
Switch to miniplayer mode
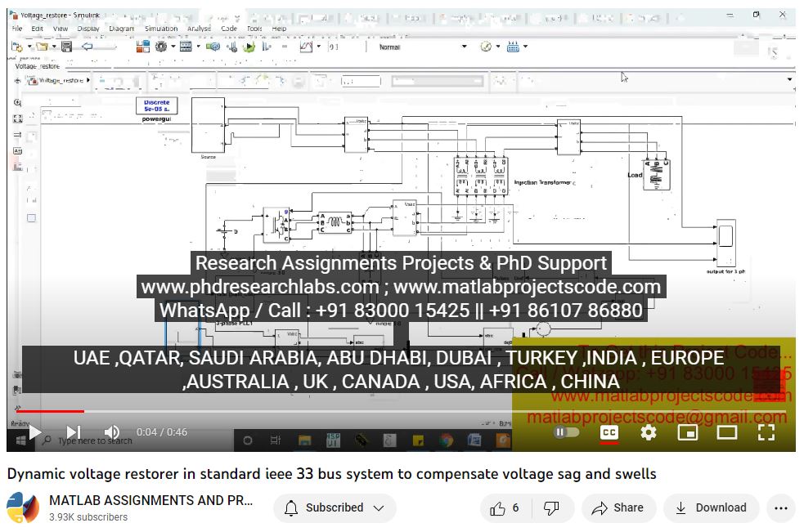[688, 432]
